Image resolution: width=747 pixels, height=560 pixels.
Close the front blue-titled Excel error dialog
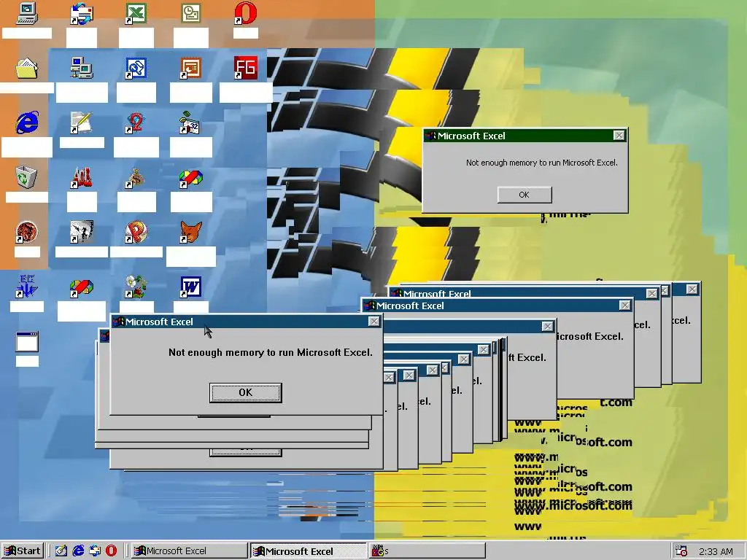click(374, 322)
